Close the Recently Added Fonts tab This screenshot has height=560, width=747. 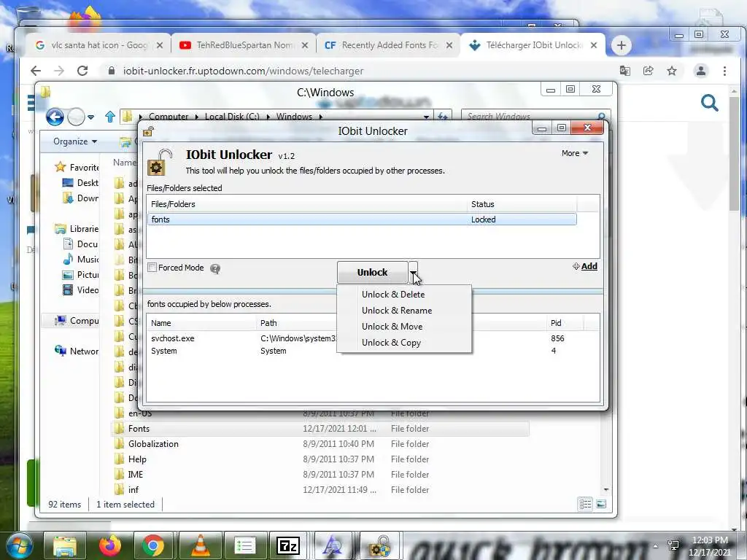(x=449, y=45)
